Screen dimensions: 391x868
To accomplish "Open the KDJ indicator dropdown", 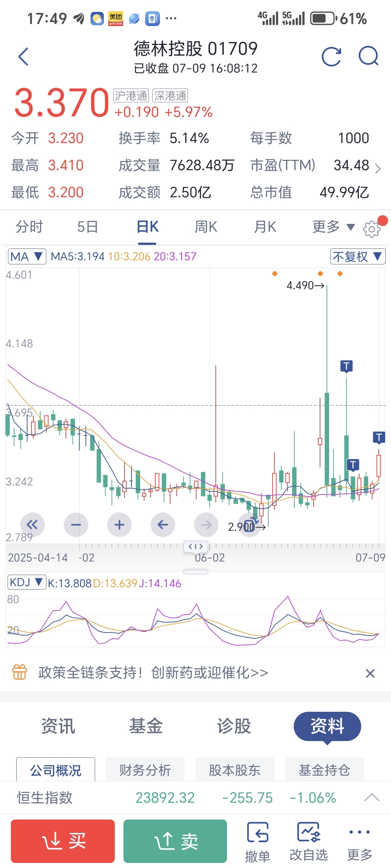I will pyautogui.click(x=27, y=582).
